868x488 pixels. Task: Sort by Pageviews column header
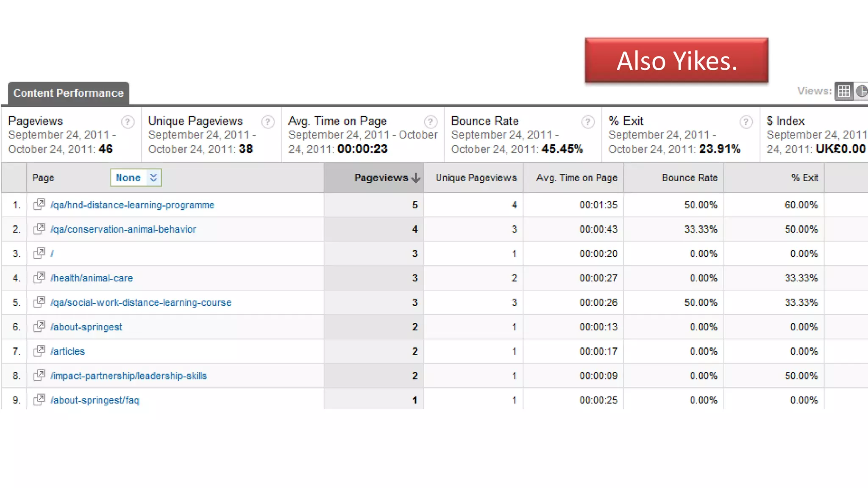(381, 178)
